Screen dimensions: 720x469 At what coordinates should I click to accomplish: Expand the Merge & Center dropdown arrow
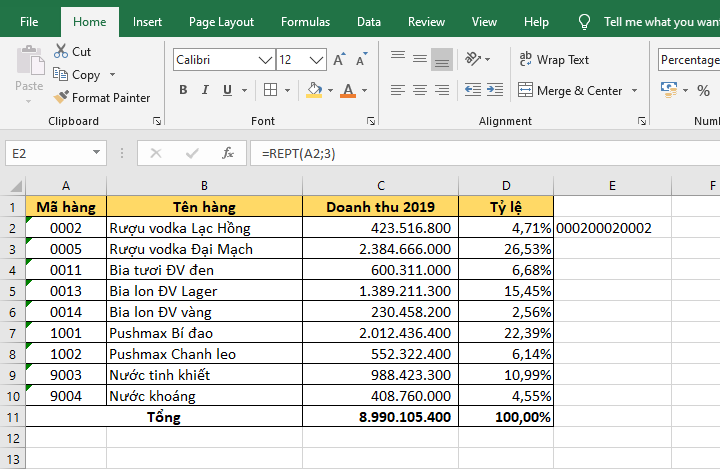tap(633, 91)
